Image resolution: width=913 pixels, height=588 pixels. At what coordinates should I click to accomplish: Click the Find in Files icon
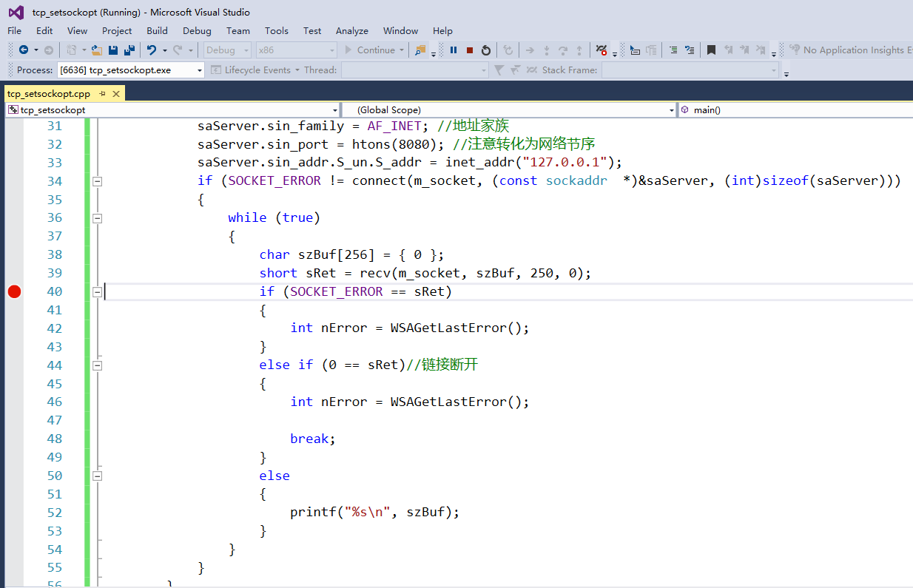click(420, 50)
